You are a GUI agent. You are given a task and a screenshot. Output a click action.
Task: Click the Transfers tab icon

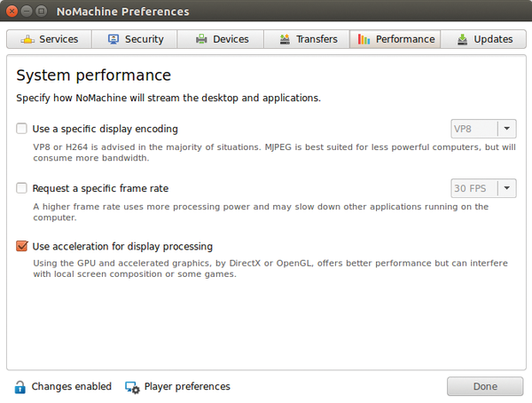(285, 39)
